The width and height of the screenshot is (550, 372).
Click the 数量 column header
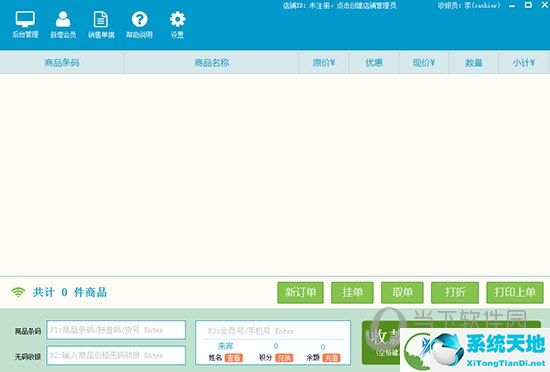[474, 63]
